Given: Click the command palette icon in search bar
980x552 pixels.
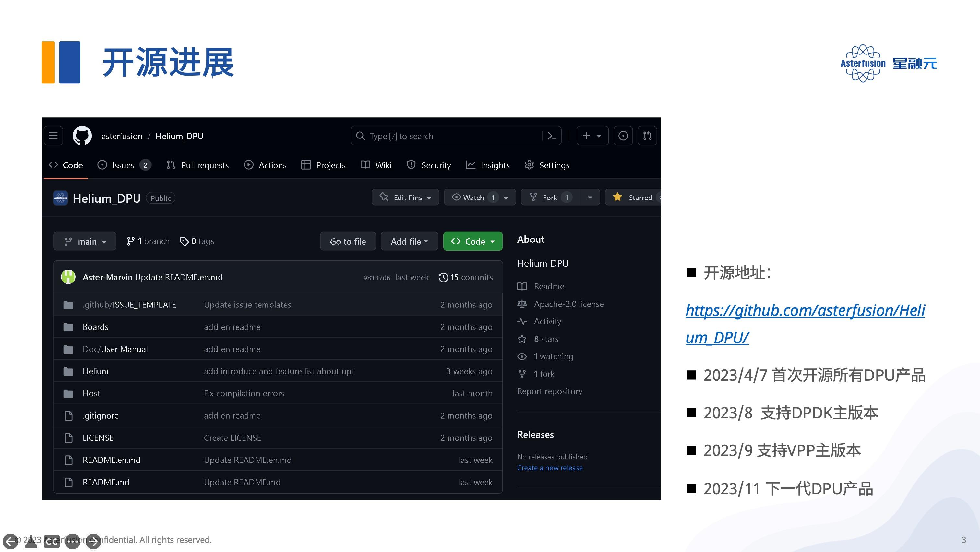Looking at the screenshot, I should coord(552,136).
